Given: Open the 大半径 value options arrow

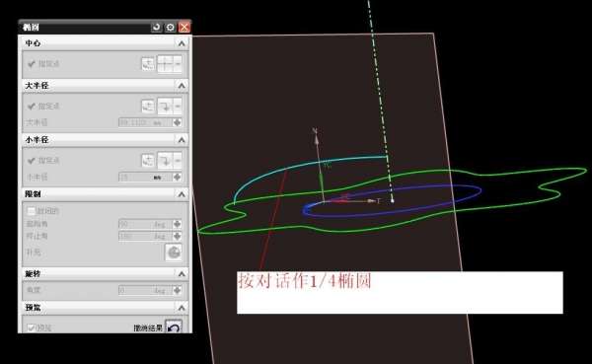Looking at the screenshot, I should (x=177, y=122).
